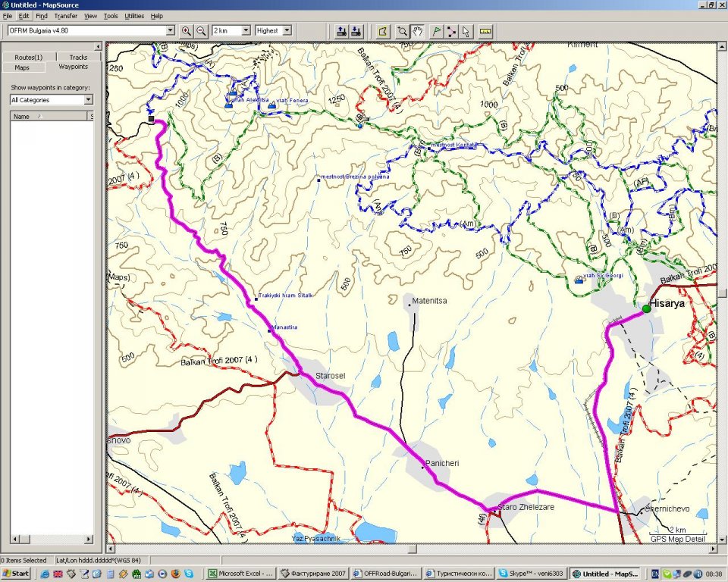Switch to the Routes(1) tab
This screenshot has height=582, width=728.
pos(29,57)
